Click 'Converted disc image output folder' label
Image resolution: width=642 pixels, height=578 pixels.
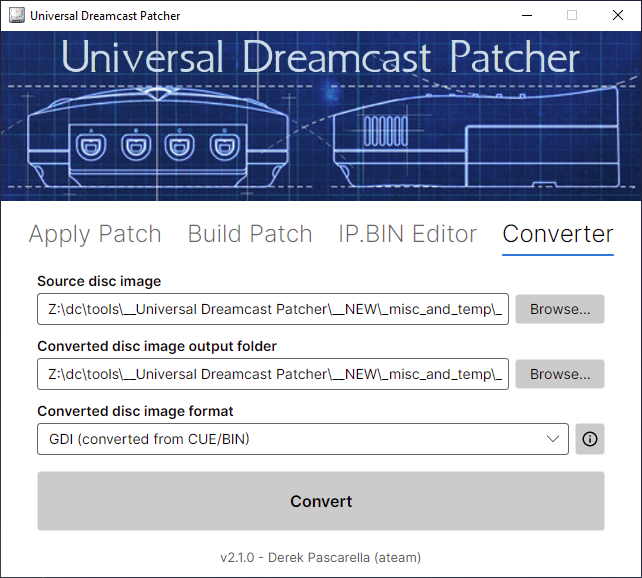tap(157, 346)
